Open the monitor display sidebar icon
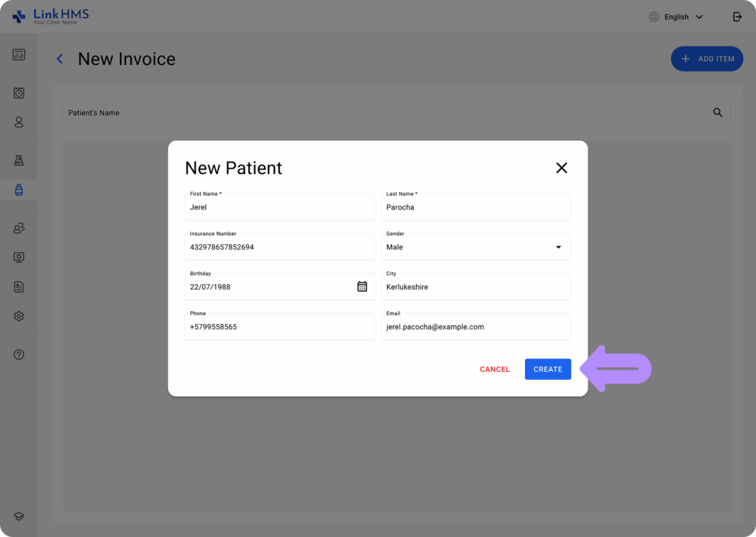The height and width of the screenshot is (537, 756). (x=18, y=257)
